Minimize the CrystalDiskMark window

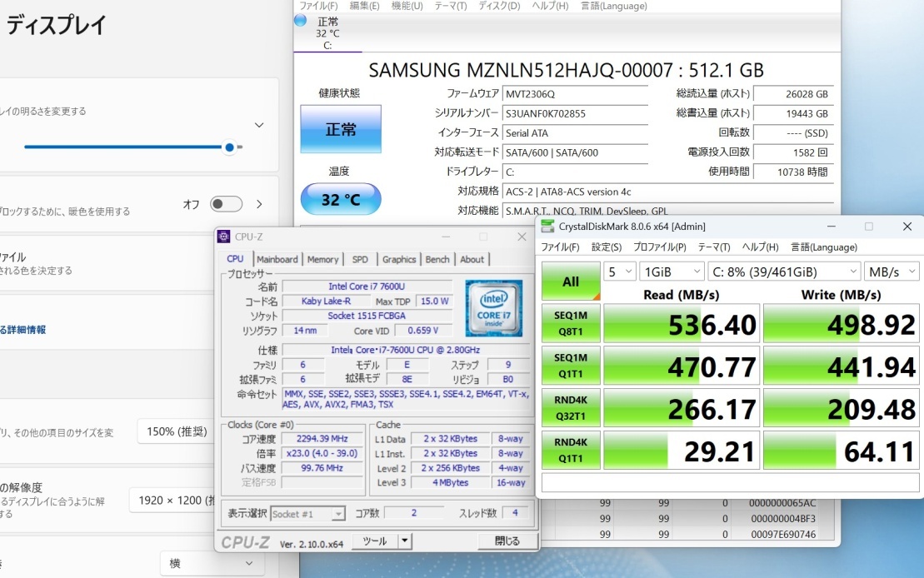pos(831,227)
